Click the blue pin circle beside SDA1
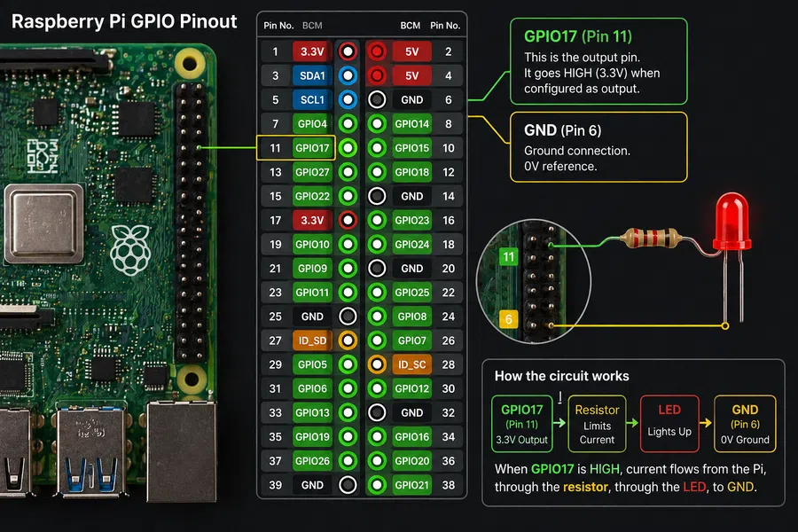Screen dimensions: 798x532 click(x=348, y=76)
